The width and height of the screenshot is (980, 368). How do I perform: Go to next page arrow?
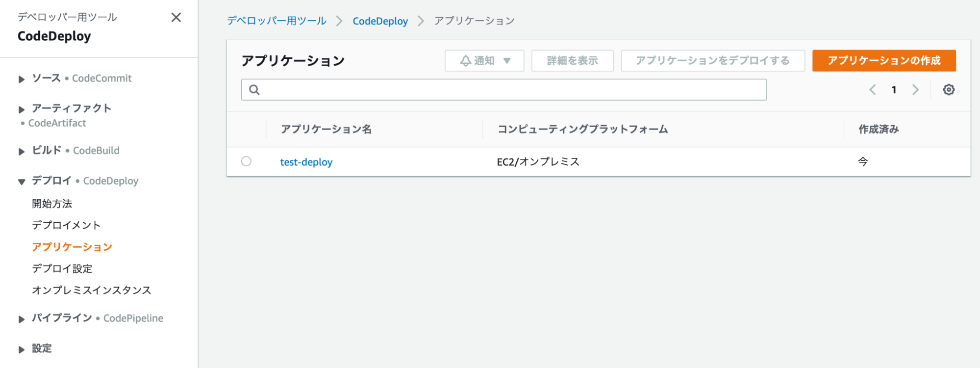(x=915, y=90)
